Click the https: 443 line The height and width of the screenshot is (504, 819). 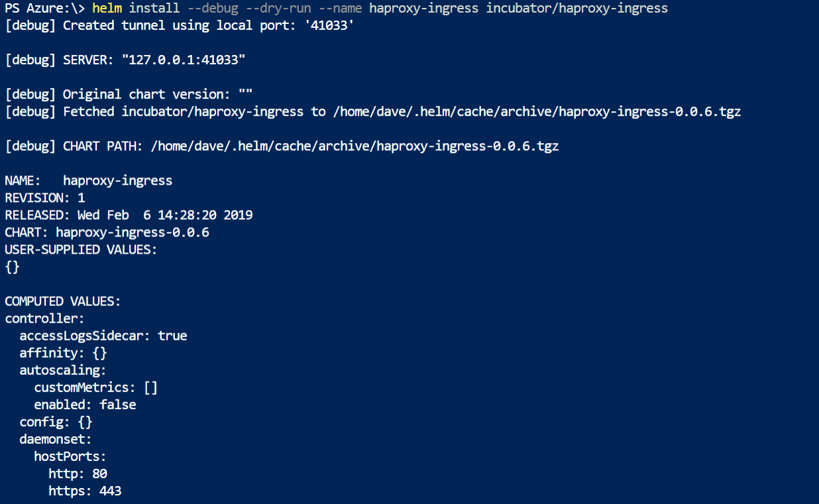[85, 491]
